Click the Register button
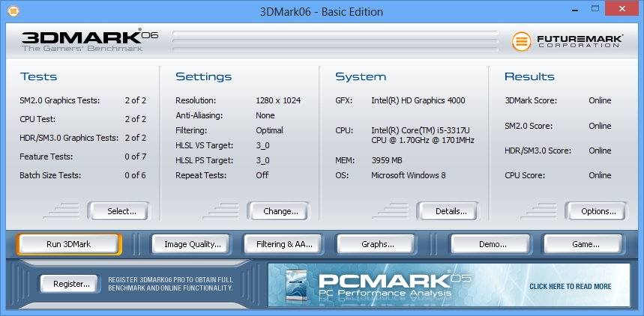 [70, 284]
